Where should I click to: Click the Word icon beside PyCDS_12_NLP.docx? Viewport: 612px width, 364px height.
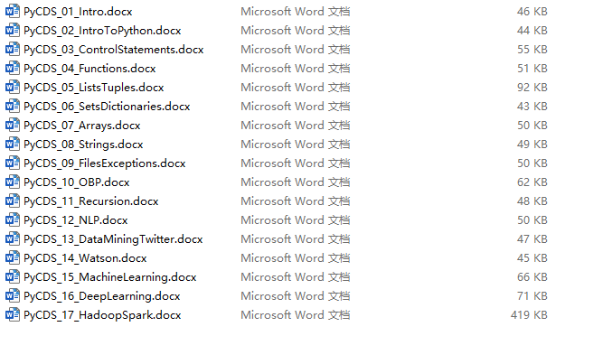click(12, 219)
